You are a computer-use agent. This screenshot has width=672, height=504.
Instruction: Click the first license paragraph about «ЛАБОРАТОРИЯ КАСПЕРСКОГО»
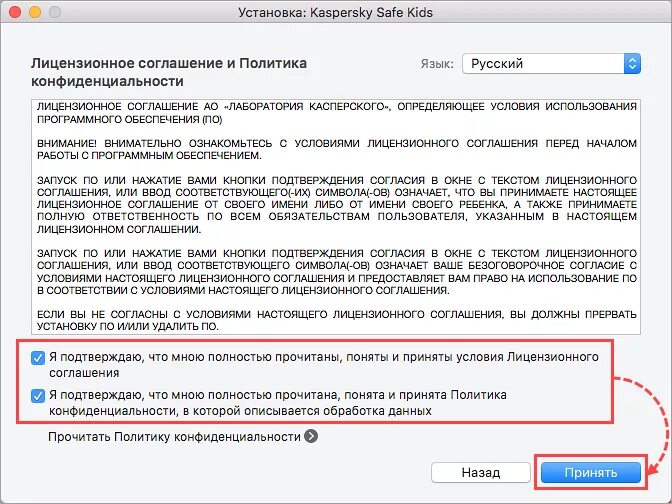337,113
